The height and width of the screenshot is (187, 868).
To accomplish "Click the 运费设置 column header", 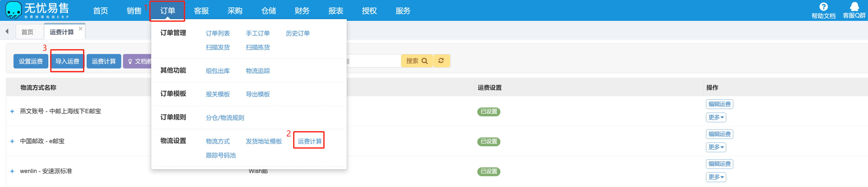I will pyautogui.click(x=490, y=88).
